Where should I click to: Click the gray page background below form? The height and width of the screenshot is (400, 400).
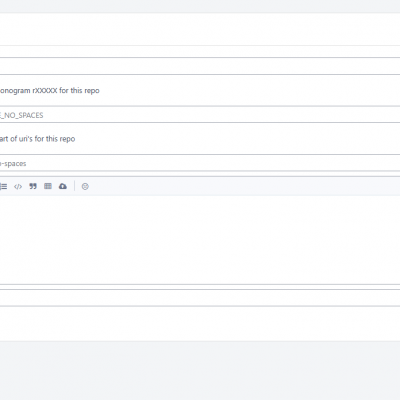click(x=200, y=370)
